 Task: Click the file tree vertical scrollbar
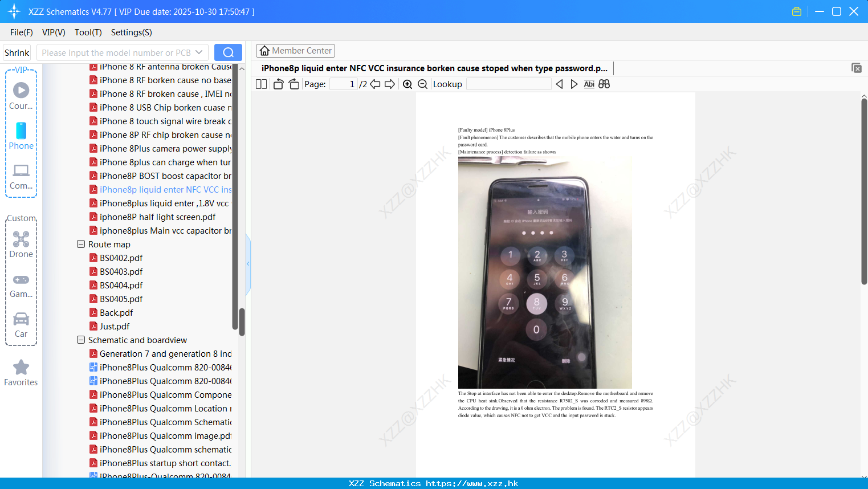pyautogui.click(x=242, y=322)
